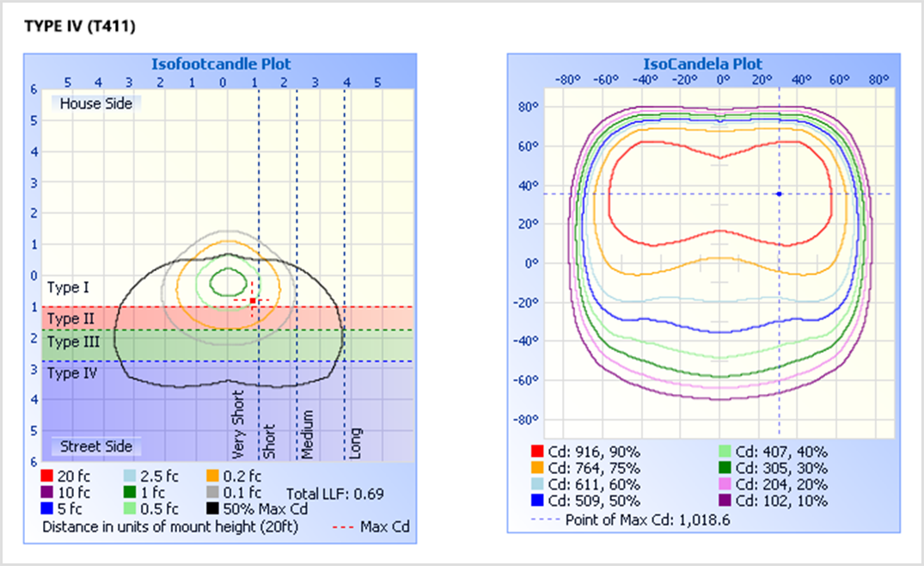Click the red Max Cd marker on isofootcandle plot
924x566 pixels.
tap(253, 300)
